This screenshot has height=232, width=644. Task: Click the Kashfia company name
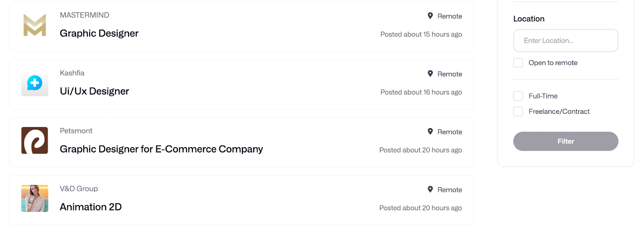tap(72, 73)
